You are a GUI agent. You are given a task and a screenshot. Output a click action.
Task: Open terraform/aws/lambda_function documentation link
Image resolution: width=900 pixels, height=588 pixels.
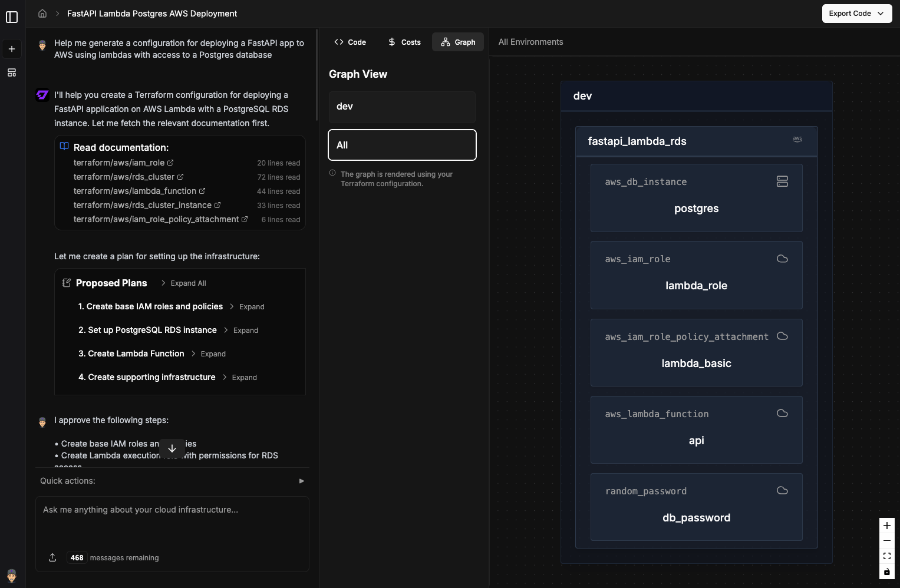[135, 191]
